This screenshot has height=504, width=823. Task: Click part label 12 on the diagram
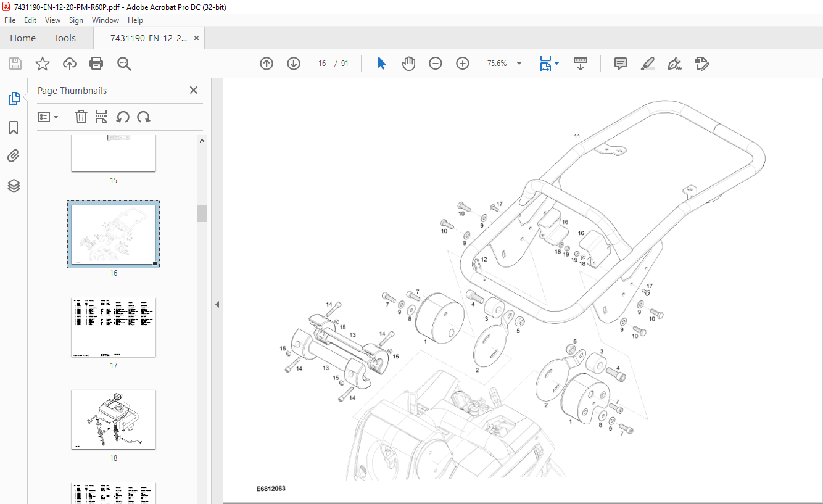pyautogui.click(x=484, y=259)
